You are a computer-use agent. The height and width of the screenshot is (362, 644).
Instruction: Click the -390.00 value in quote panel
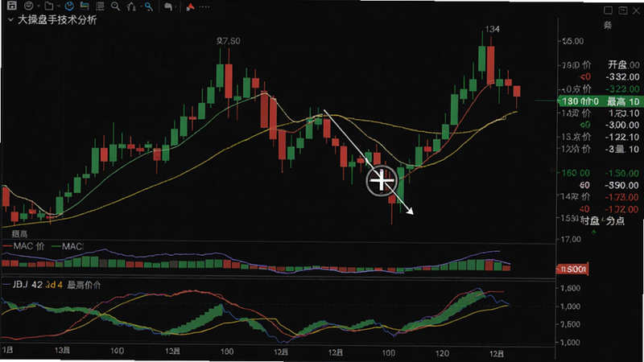[x=622, y=186]
